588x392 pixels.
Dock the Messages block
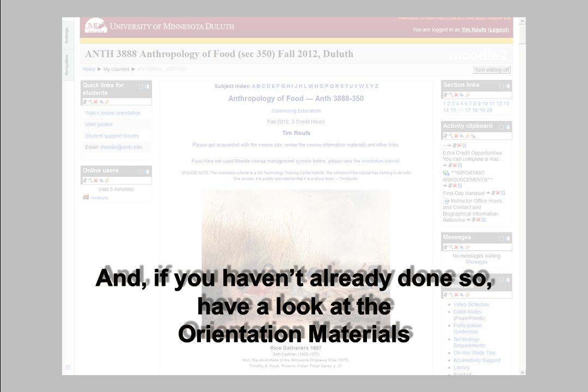(507, 238)
